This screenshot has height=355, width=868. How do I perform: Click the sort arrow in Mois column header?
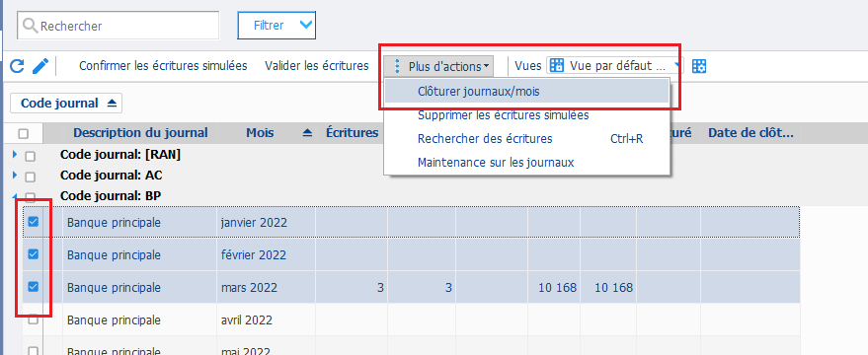pyautogui.click(x=308, y=133)
